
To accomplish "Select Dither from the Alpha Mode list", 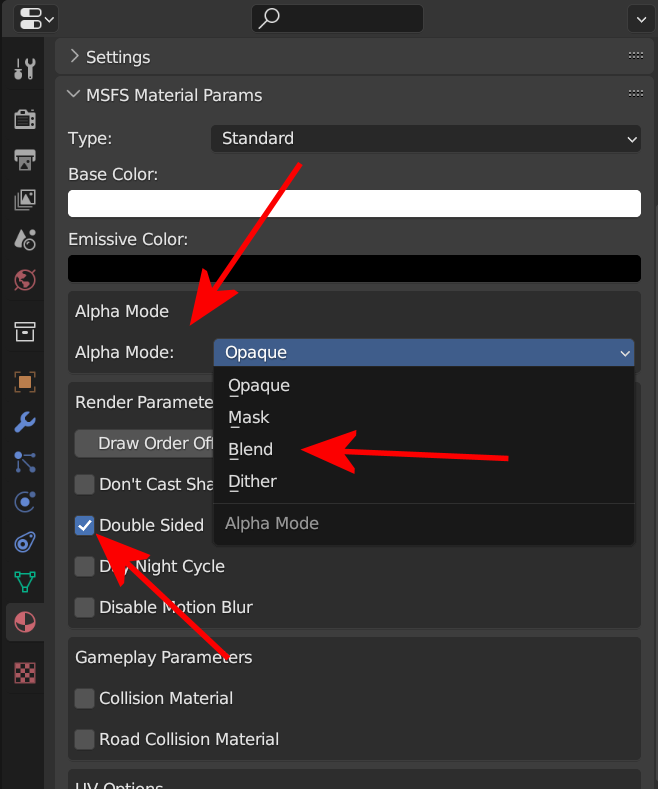I will [x=252, y=481].
